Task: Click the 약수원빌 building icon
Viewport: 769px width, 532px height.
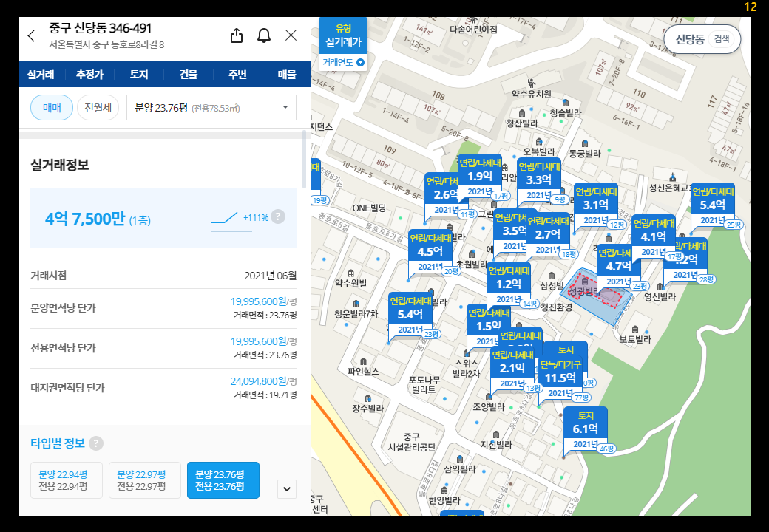Action: 350,273
